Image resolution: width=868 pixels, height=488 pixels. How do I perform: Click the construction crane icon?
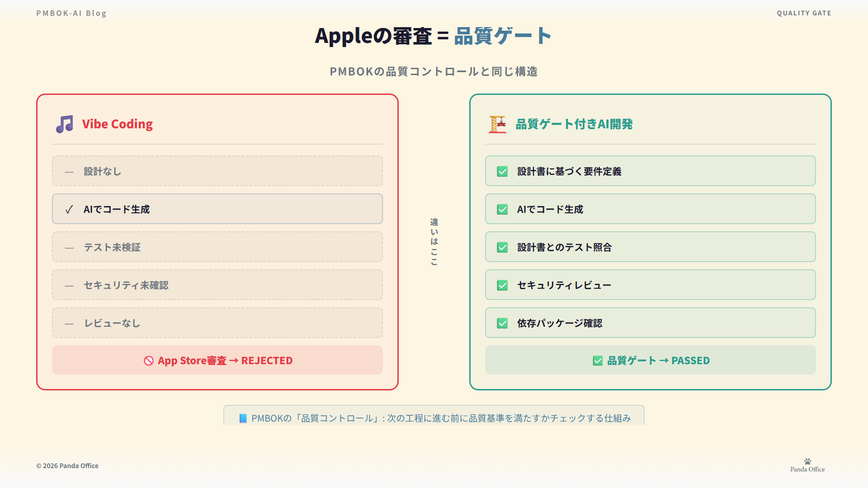click(497, 124)
